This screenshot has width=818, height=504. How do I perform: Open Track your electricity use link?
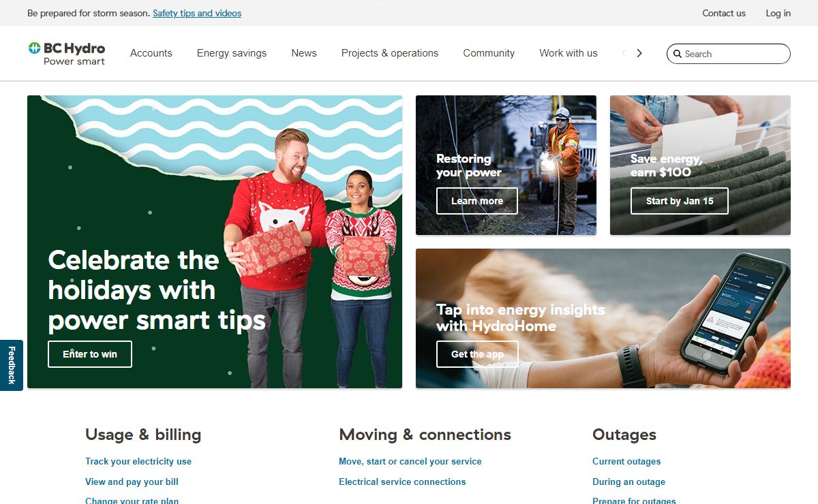(x=138, y=461)
